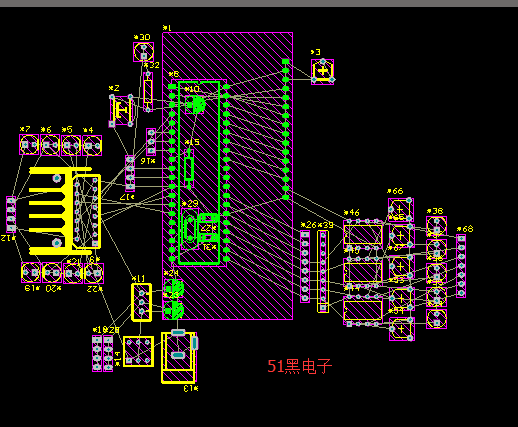Select the crystal oscillator footprint *29

[x=190, y=229]
